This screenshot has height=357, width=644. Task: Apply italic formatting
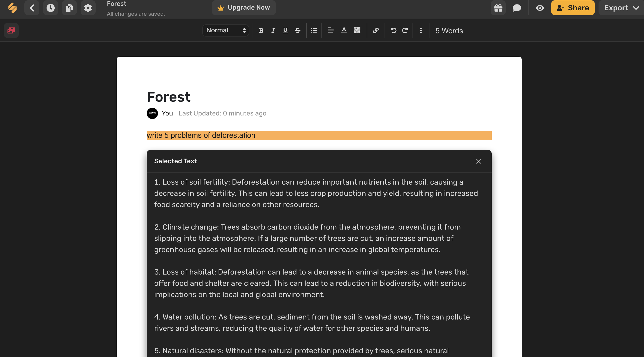pyautogui.click(x=273, y=30)
